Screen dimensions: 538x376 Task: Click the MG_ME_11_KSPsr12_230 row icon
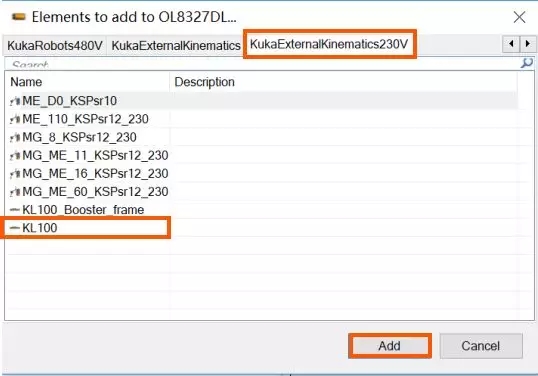[15, 155]
